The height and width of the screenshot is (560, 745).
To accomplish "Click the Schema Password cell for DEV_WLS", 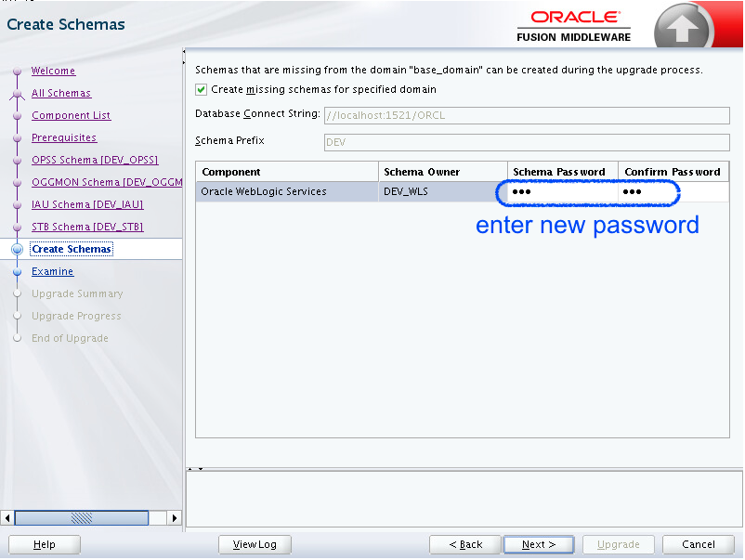I will click(563, 191).
